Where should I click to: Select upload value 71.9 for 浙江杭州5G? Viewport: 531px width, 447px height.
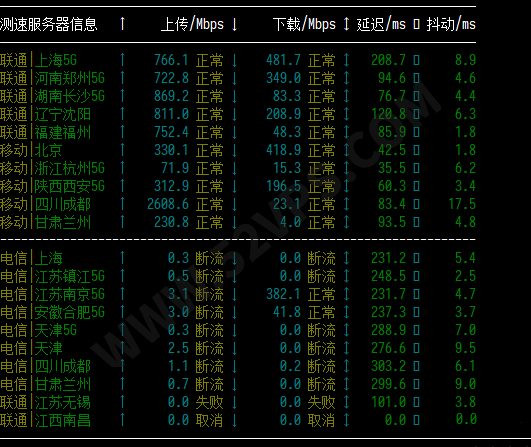175,168
